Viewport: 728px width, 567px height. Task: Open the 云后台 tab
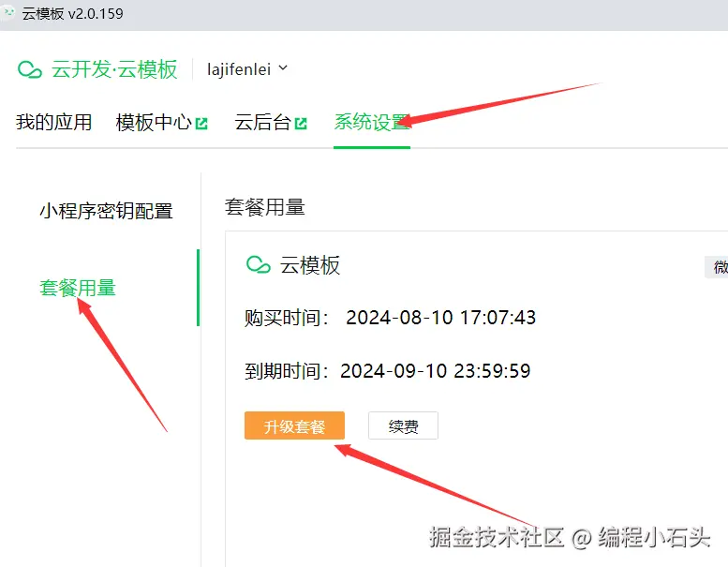coord(262,122)
